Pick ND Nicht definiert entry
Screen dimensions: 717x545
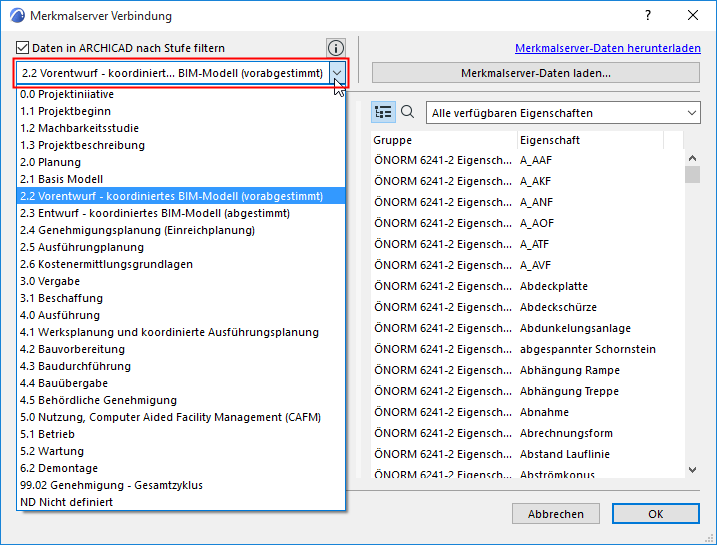(181, 502)
